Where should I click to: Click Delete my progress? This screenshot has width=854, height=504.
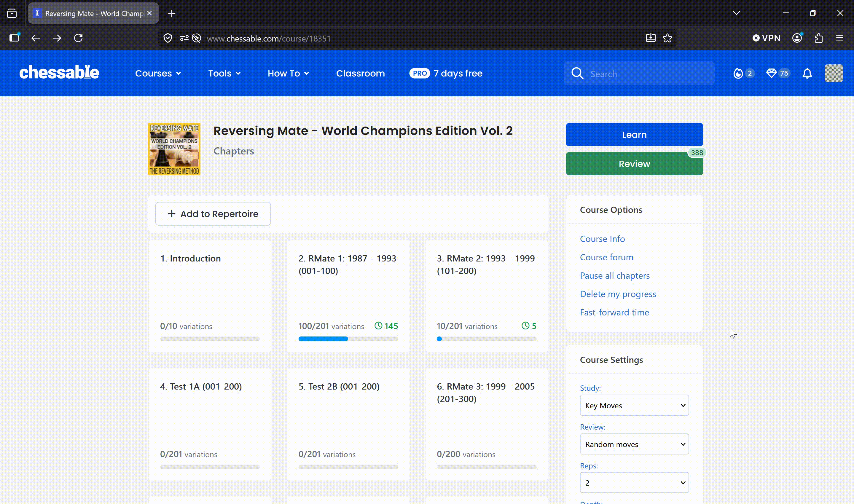(618, 294)
